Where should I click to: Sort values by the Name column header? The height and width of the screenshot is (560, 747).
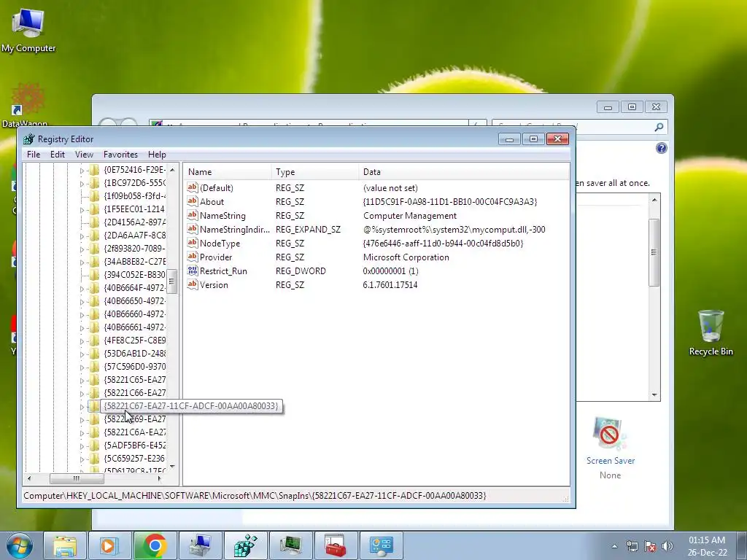point(228,172)
